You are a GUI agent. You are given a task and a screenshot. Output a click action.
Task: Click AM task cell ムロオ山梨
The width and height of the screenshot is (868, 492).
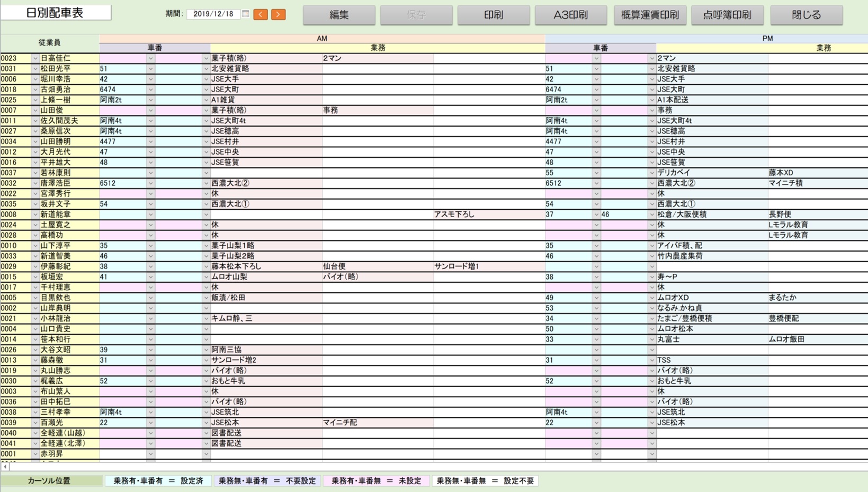pyautogui.click(x=266, y=277)
